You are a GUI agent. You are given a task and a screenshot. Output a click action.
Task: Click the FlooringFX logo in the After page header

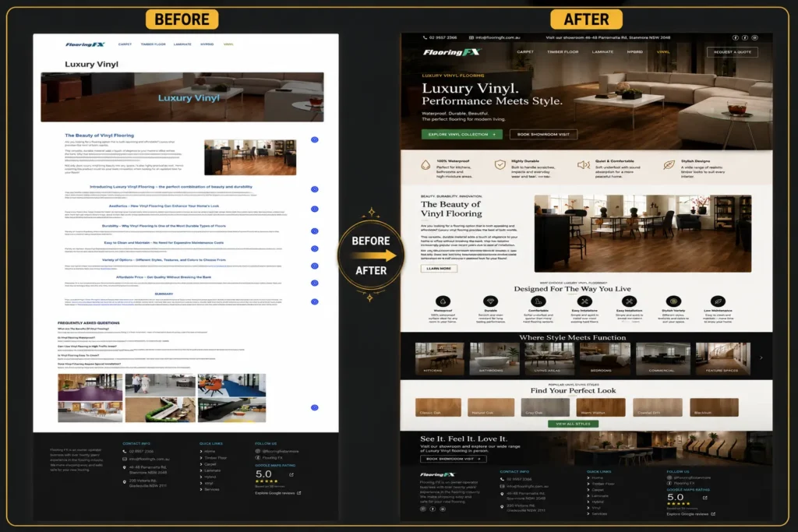pyautogui.click(x=451, y=52)
